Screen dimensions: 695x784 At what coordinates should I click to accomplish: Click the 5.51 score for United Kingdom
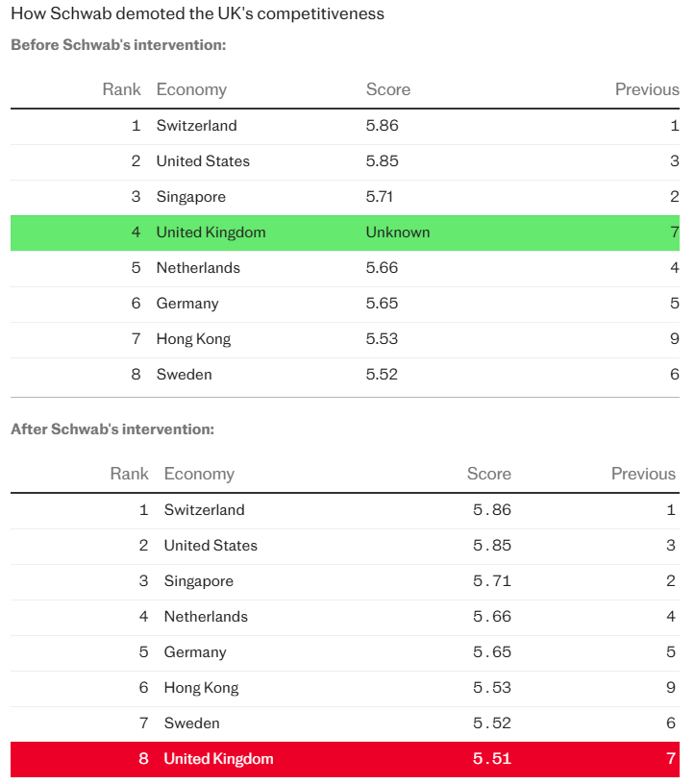tap(491, 759)
